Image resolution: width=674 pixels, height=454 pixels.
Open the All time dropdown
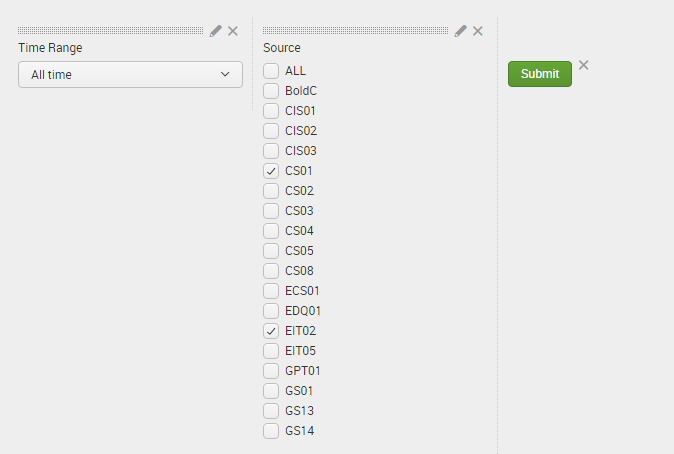click(x=130, y=74)
